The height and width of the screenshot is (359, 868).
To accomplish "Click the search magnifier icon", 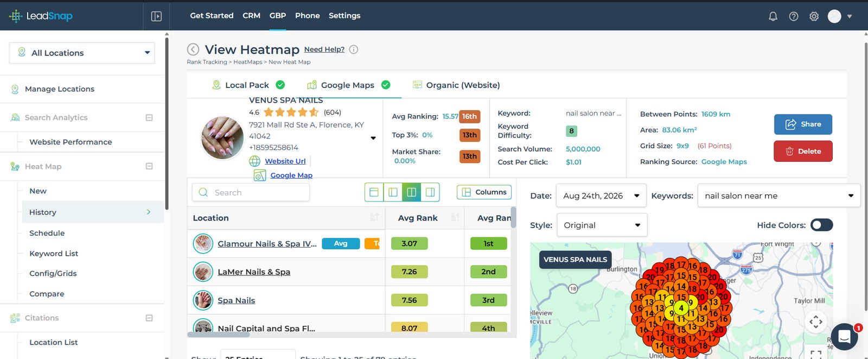I will (x=203, y=192).
